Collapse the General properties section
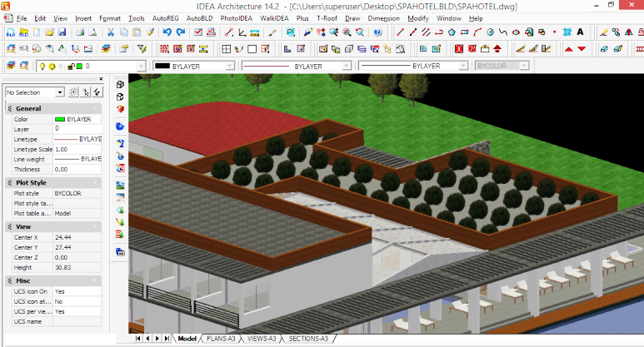Viewport: 644px width, 347px height. [97, 109]
